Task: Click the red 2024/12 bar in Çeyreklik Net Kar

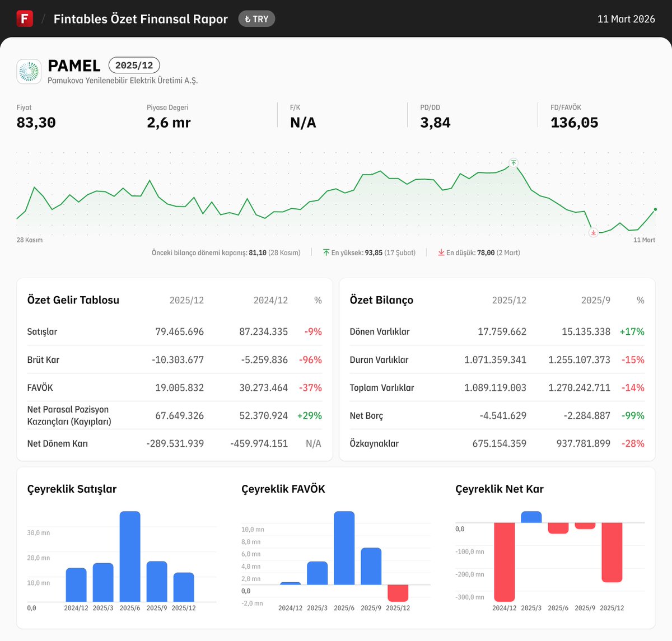Action: pyautogui.click(x=503, y=560)
